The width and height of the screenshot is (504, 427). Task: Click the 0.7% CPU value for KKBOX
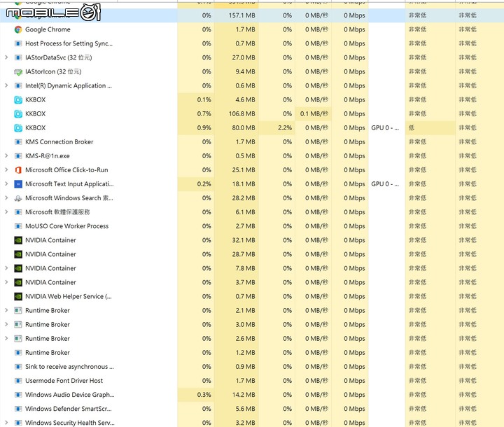pos(204,114)
